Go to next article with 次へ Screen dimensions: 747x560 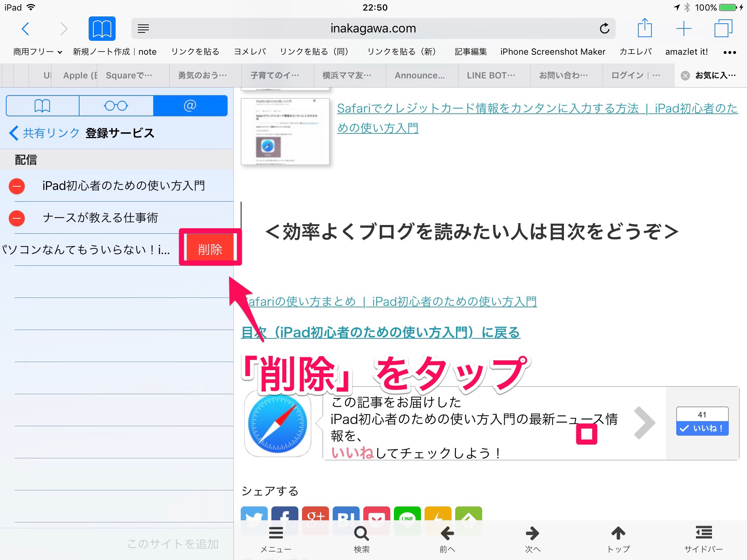533,540
